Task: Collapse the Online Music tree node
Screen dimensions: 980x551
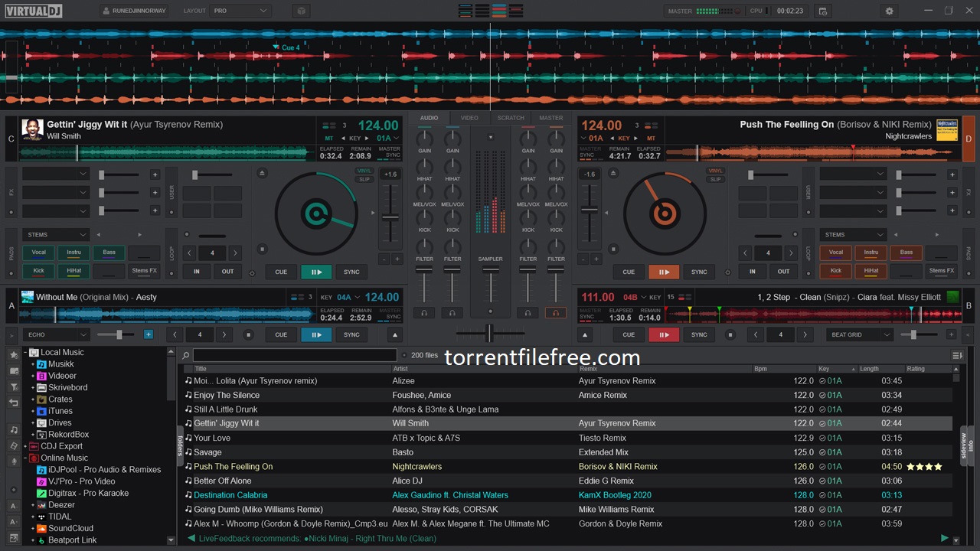Action: point(25,458)
